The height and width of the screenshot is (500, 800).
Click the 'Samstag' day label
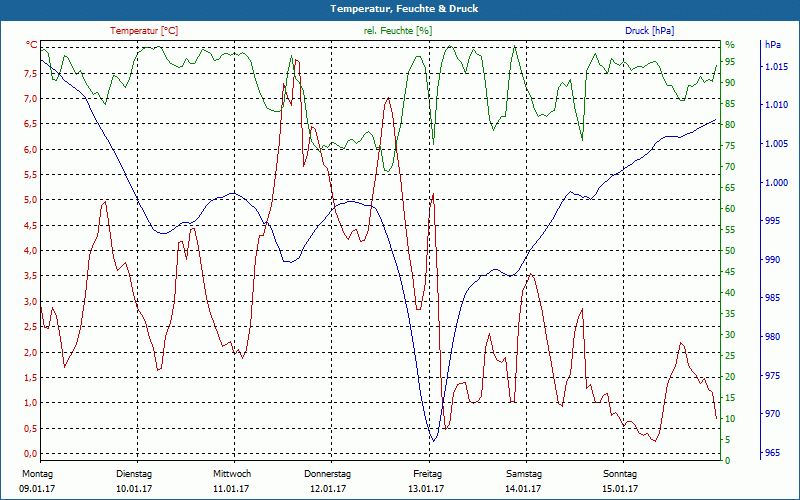tap(524, 474)
